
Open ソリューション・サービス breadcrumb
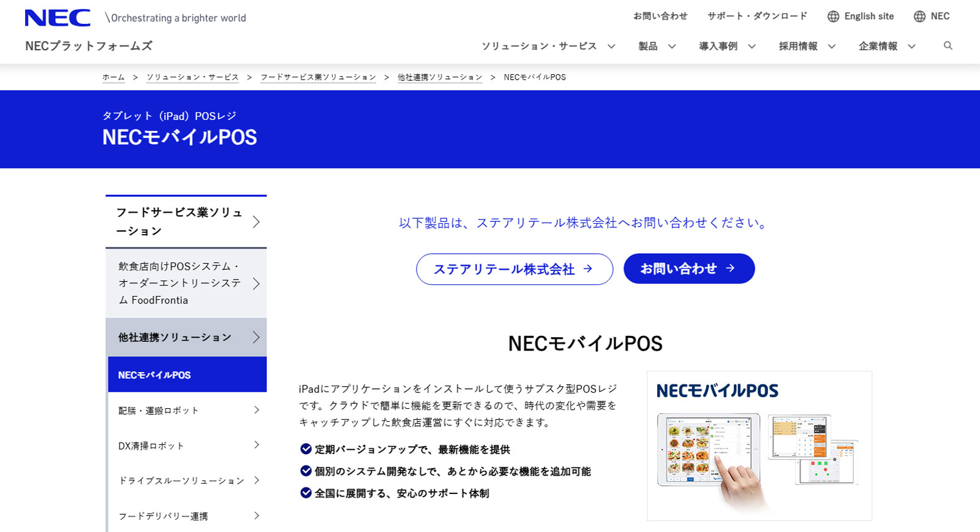pyautogui.click(x=192, y=77)
